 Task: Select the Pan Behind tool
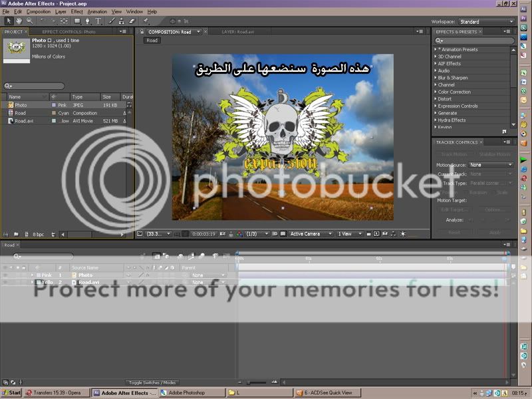(x=64, y=21)
